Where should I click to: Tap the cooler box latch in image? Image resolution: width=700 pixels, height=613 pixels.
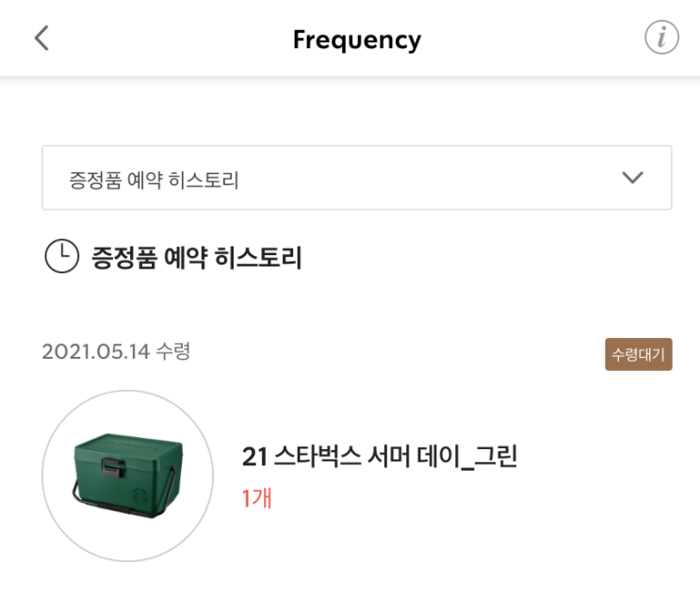pyautogui.click(x=112, y=467)
